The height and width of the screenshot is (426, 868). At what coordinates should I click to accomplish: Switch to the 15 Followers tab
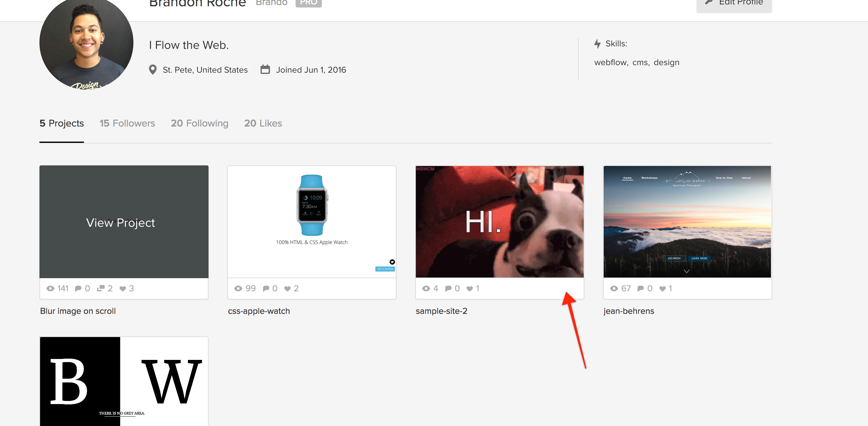click(x=127, y=123)
